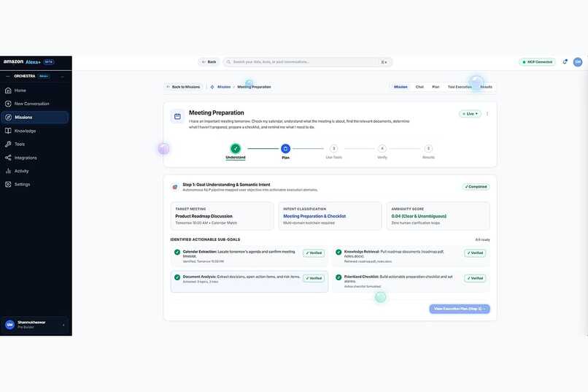The width and height of the screenshot is (588, 392).
Task: Open the Mission tab
Action: pyautogui.click(x=401, y=87)
